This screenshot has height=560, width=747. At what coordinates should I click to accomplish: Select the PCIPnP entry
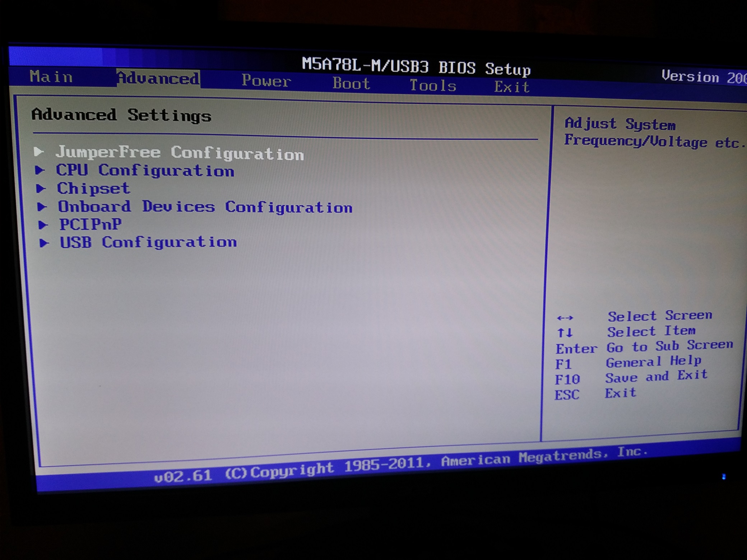(91, 225)
